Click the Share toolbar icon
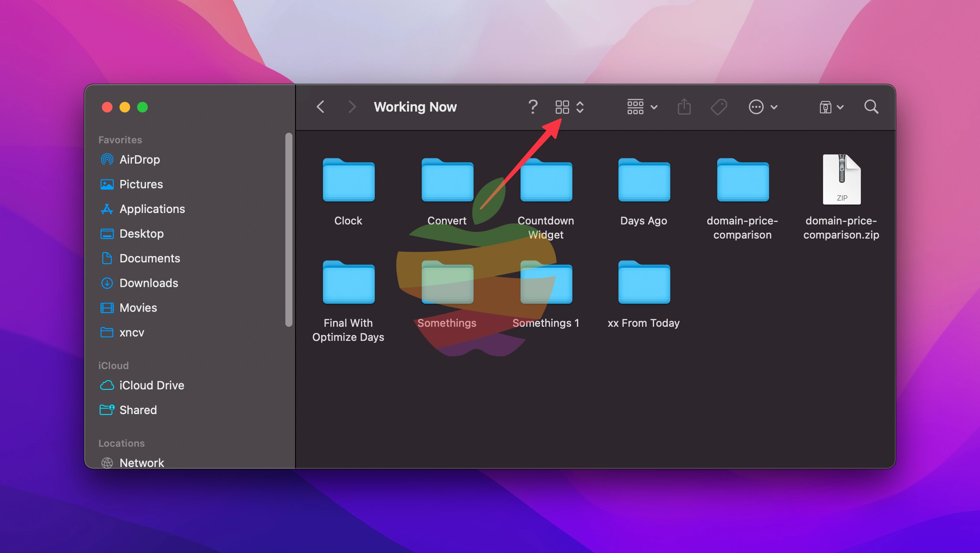 click(x=684, y=107)
